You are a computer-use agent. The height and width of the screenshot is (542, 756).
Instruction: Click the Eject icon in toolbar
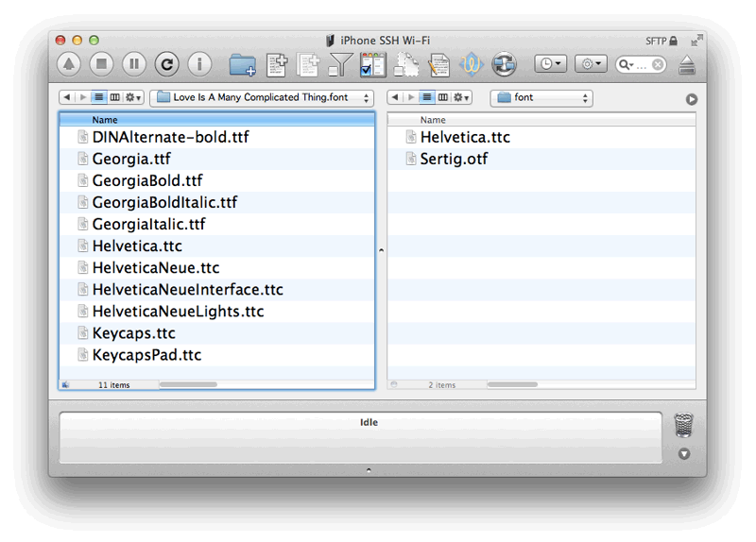click(x=687, y=65)
